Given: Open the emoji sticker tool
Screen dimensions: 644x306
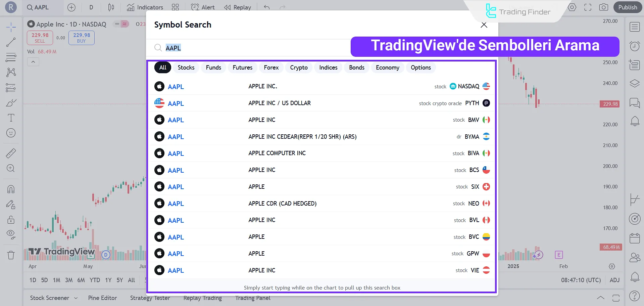Looking at the screenshot, I should [11, 133].
